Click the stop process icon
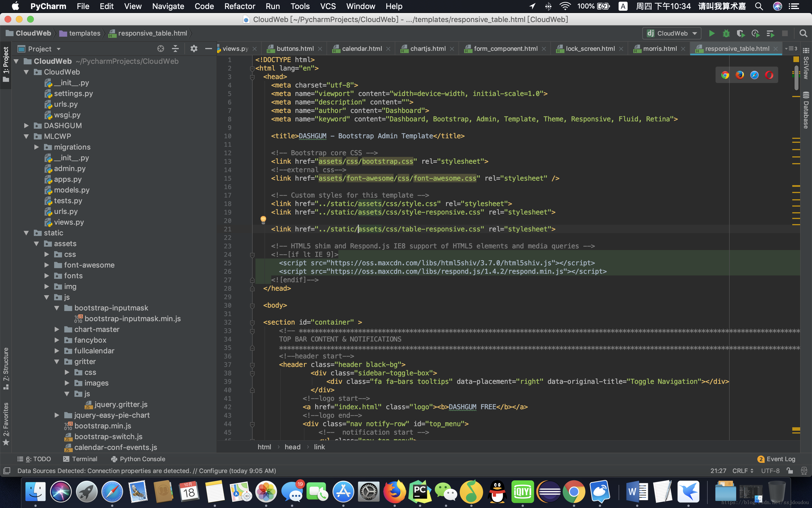The image size is (812, 508). pyautogui.click(x=784, y=33)
